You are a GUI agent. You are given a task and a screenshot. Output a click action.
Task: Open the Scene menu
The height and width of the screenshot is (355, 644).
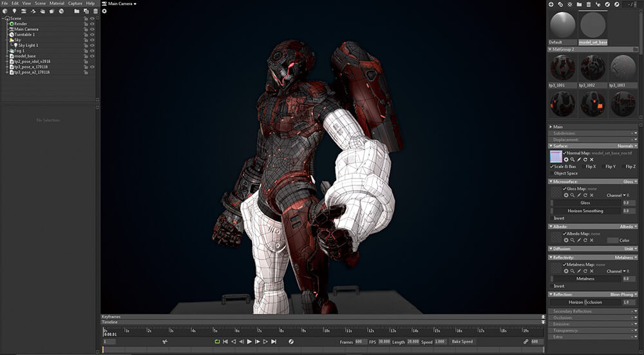pyautogui.click(x=40, y=3)
